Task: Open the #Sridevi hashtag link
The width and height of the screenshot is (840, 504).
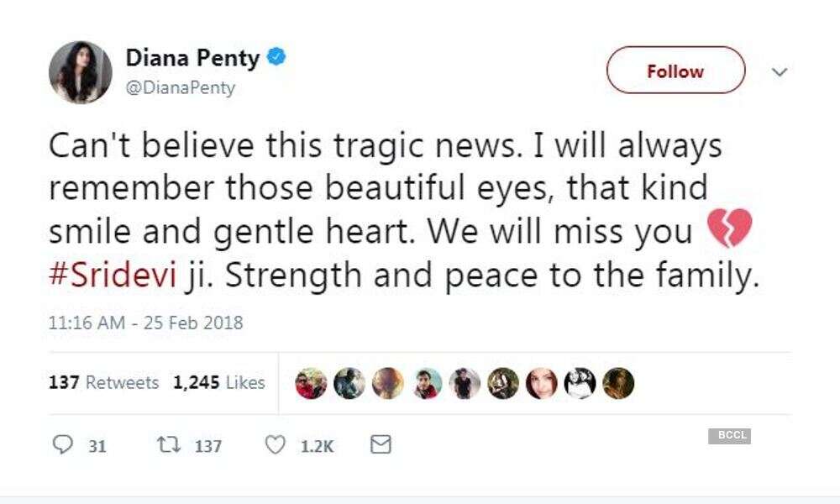Action: coord(113,276)
